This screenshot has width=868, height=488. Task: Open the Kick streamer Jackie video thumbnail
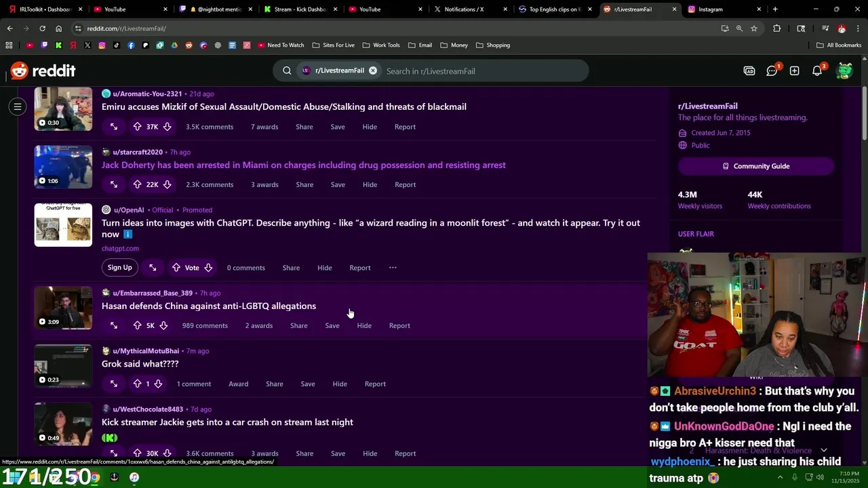click(x=63, y=424)
